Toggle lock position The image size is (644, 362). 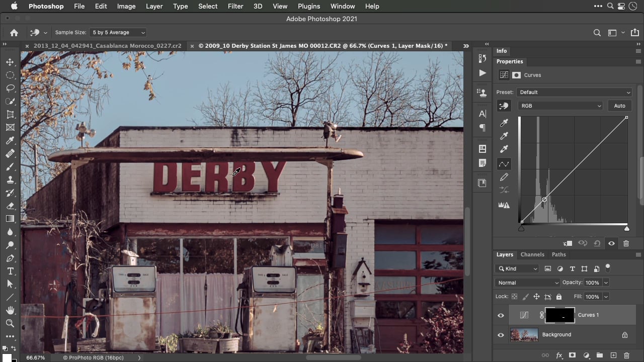click(x=536, y=297)
